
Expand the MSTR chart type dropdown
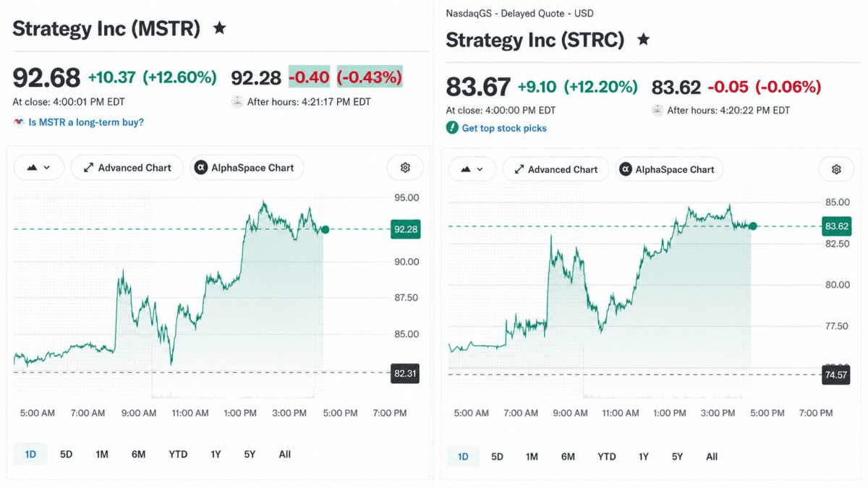coord(39,168)
